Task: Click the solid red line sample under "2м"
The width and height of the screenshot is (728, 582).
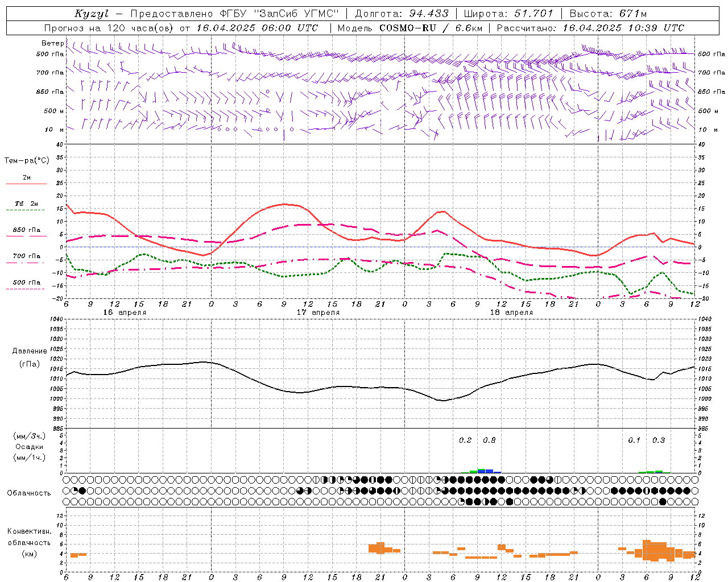Action: pyautogui.click(x=26, y=184)
